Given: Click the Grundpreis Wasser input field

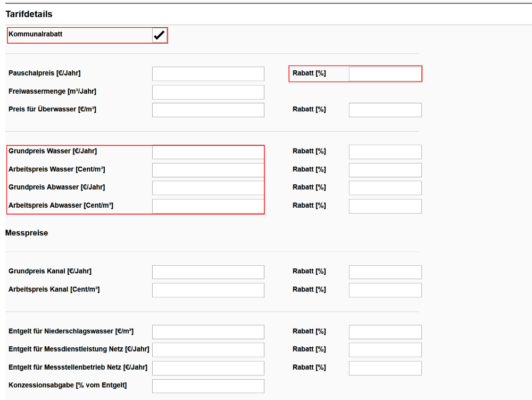Looking at the screenshot, I should point(208,152).
